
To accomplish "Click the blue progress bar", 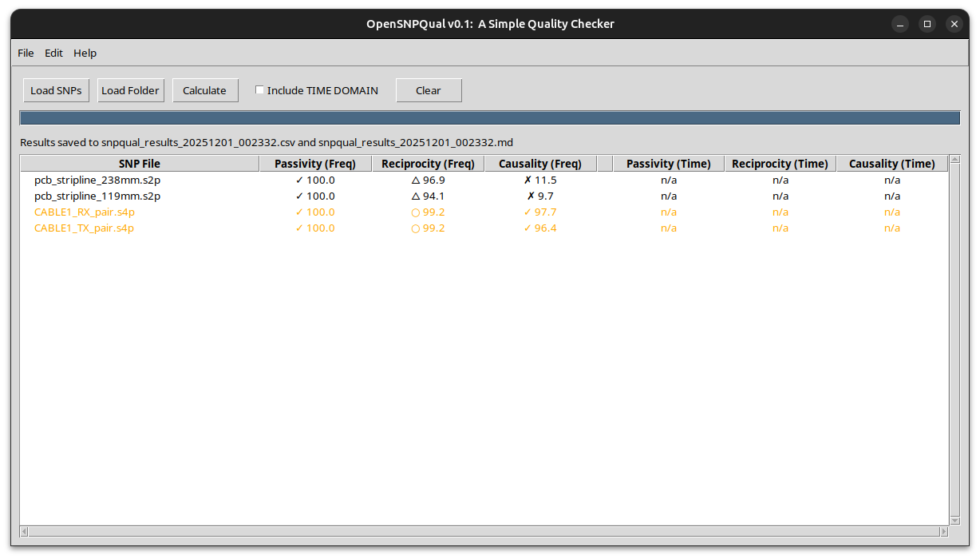I will [x=490, y=118].
